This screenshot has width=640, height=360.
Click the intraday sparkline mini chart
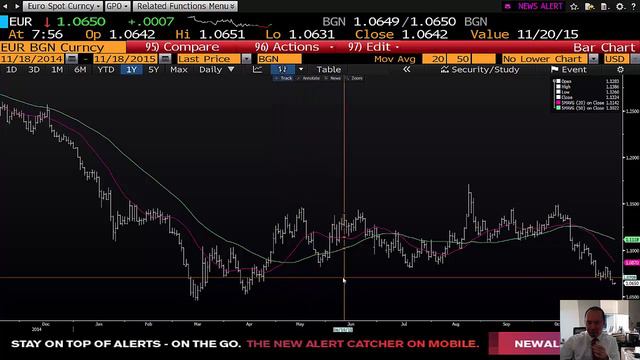coord(229,22)
